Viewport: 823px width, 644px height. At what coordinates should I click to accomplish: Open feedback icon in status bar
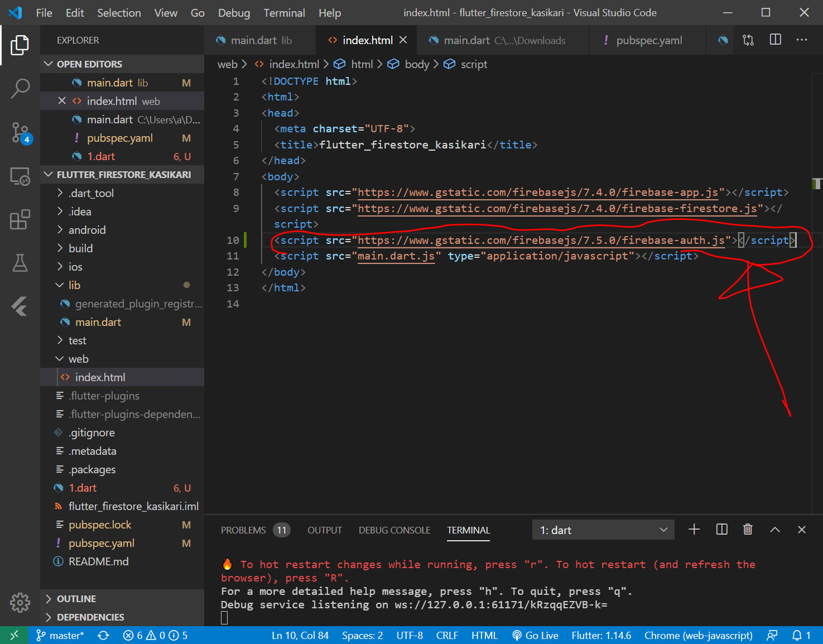click(772, 635)
